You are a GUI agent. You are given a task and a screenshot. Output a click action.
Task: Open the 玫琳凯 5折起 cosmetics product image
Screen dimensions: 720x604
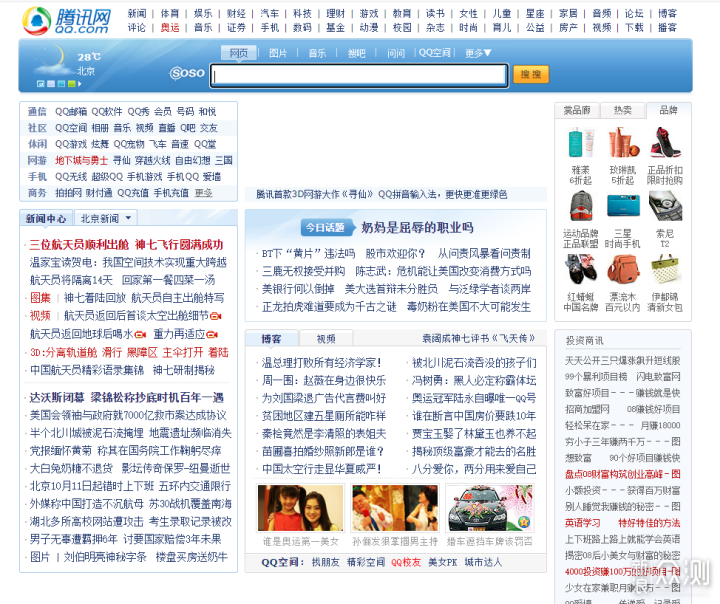tap(623, 143)
